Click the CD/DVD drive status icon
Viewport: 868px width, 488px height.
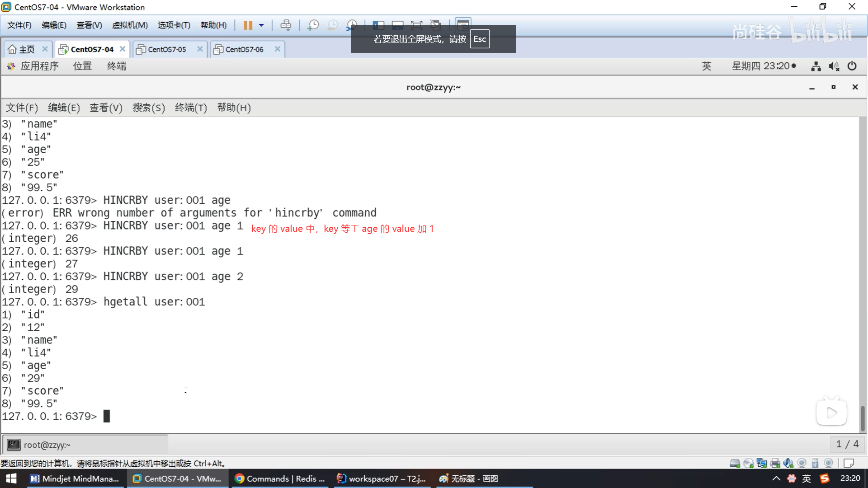tap(748, 463)
